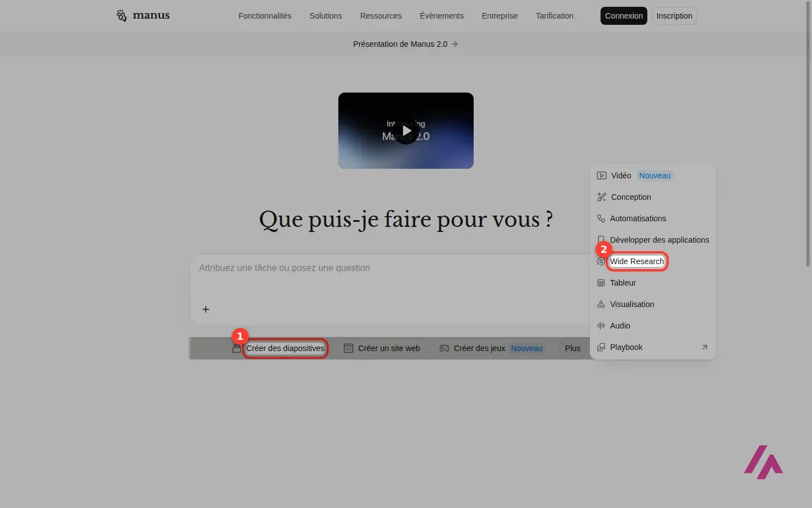Screen dimensions: 812x508
Task: Click the Créer des jeux chip
Action: [x=491, y=348]
